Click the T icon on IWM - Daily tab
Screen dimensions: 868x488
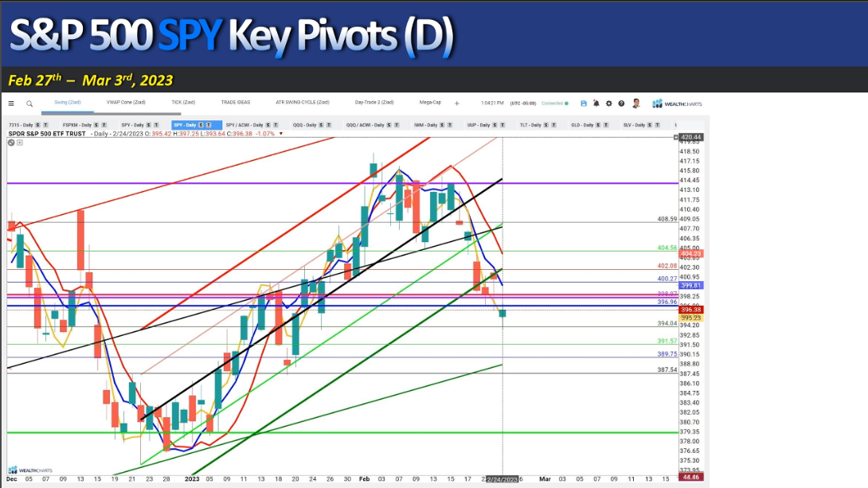pos(449,125)
